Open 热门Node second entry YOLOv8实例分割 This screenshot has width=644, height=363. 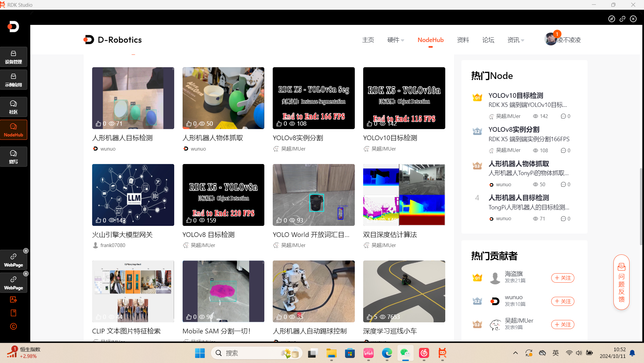[x=514, y=129]
